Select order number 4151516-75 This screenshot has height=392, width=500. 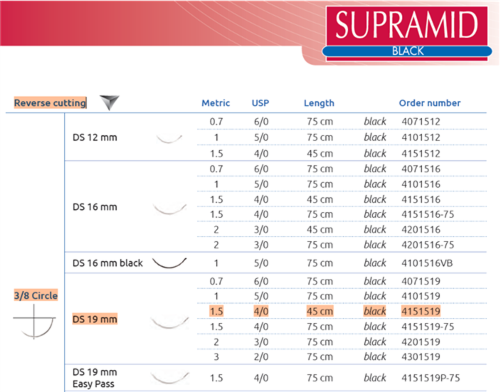428,214
